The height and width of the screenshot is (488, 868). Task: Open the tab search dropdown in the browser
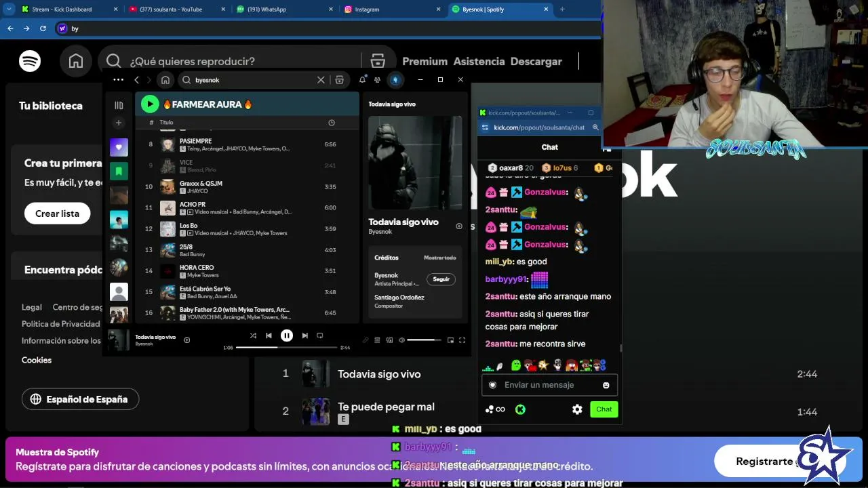click(x=9, y=9)
